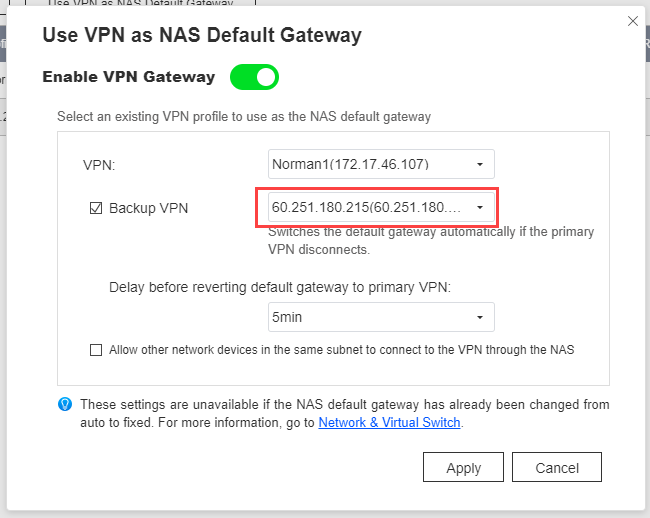This screenshot has height=518, width=650.
Task: Close the dialog with the X icon
Action: 633,21
